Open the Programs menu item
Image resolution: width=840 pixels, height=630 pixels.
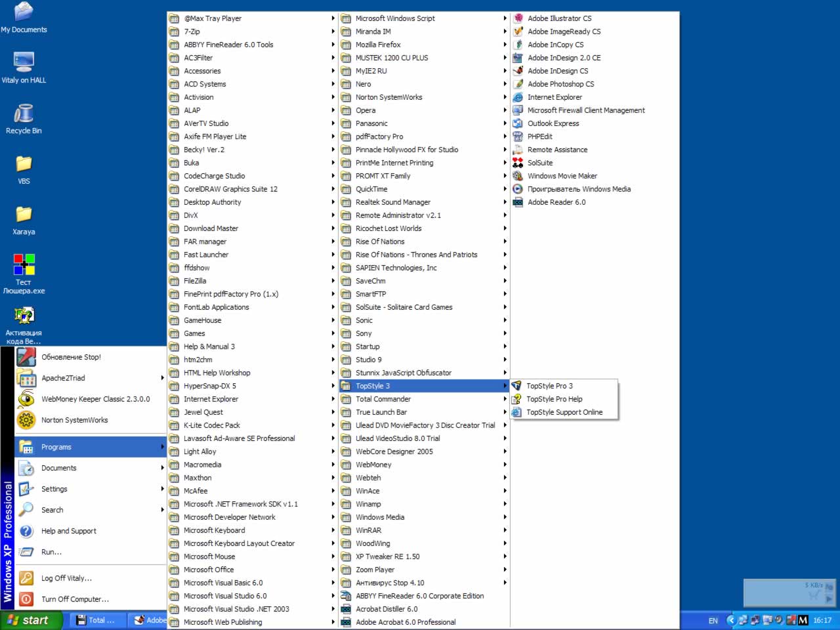(x=91, y=447)
